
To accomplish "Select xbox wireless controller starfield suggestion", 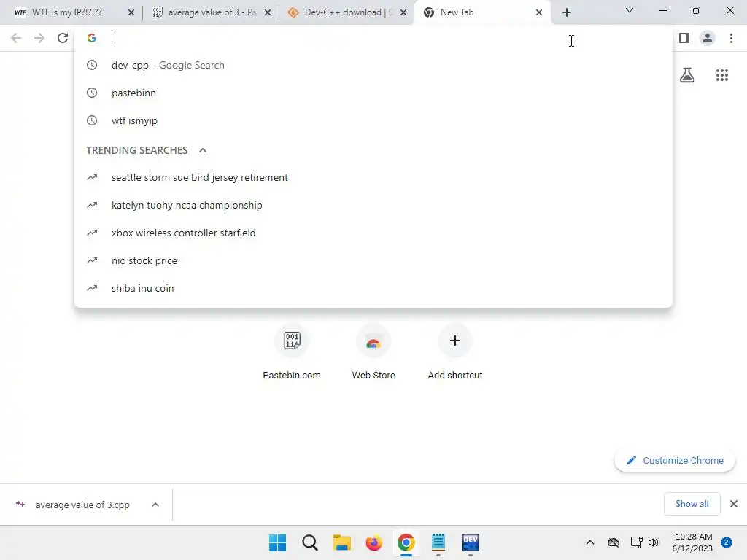I will pos(373,233).
